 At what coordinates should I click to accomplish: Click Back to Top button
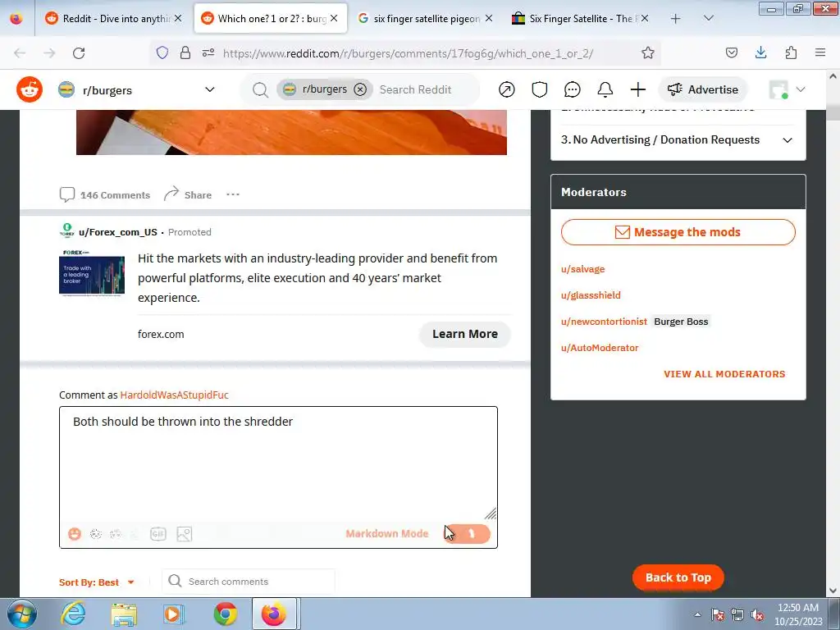point(678,577)
